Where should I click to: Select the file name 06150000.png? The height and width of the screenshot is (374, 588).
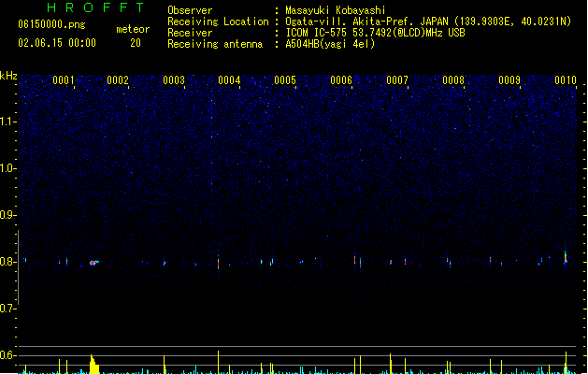[51, 24]
